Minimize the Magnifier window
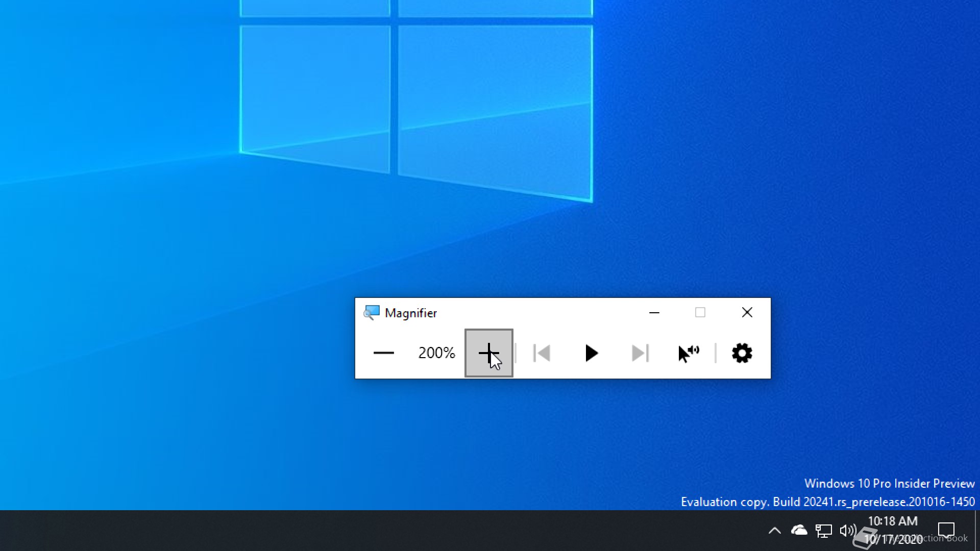 (x=654, y=313)
